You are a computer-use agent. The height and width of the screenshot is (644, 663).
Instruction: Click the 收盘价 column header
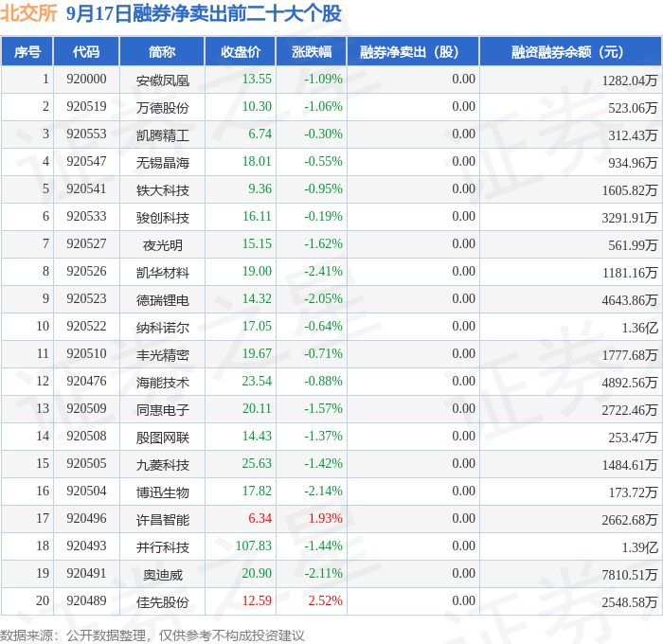point(241,51)
